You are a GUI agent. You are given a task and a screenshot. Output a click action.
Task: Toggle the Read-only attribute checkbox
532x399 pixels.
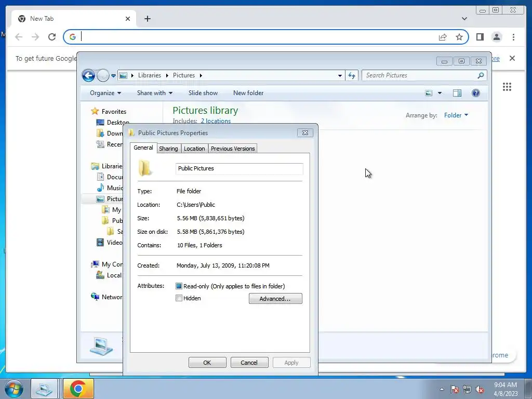click(x=179, y=286)
